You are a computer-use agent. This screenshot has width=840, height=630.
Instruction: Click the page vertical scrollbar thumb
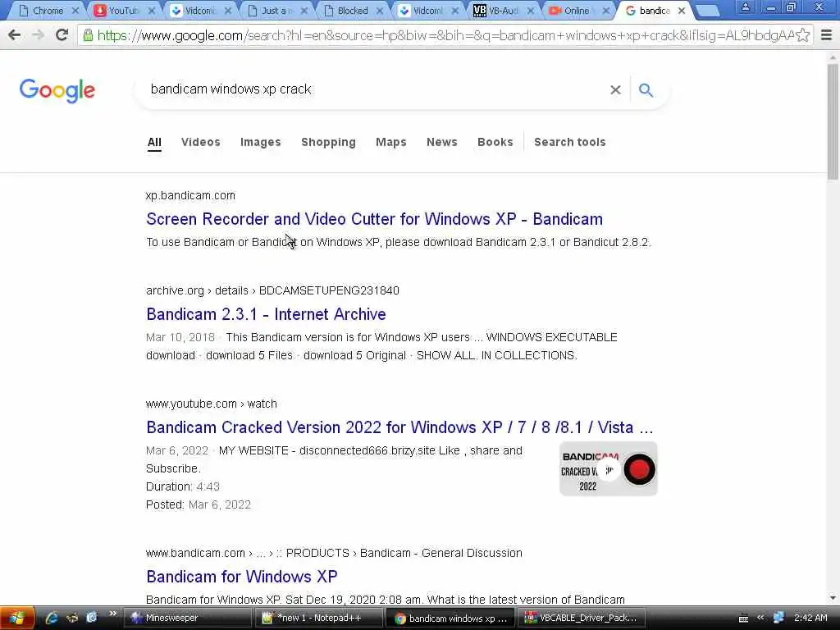[833, 122]
